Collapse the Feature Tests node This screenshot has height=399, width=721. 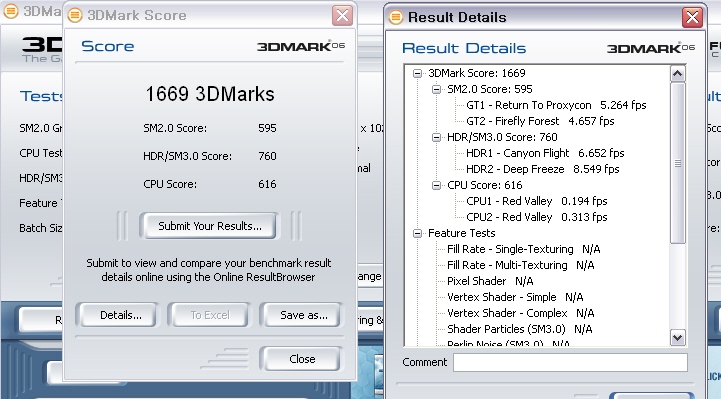click(x=418, y=234)
